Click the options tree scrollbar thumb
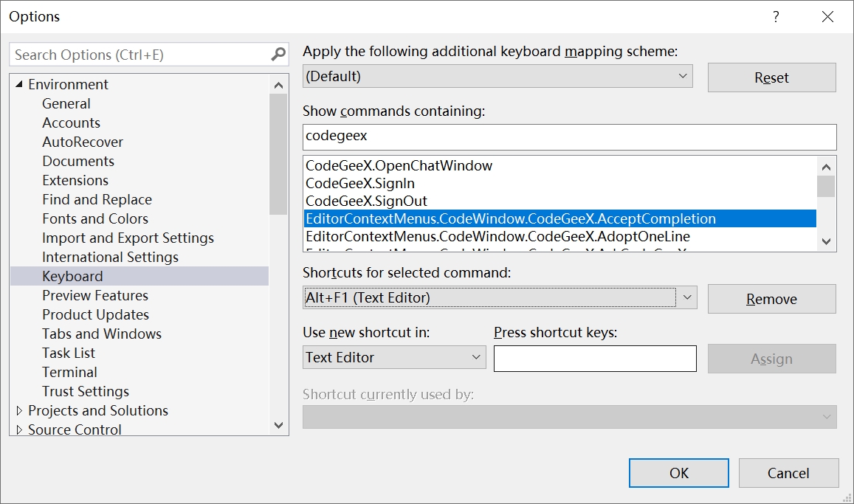The image size is (854, 504). [278, 154]
